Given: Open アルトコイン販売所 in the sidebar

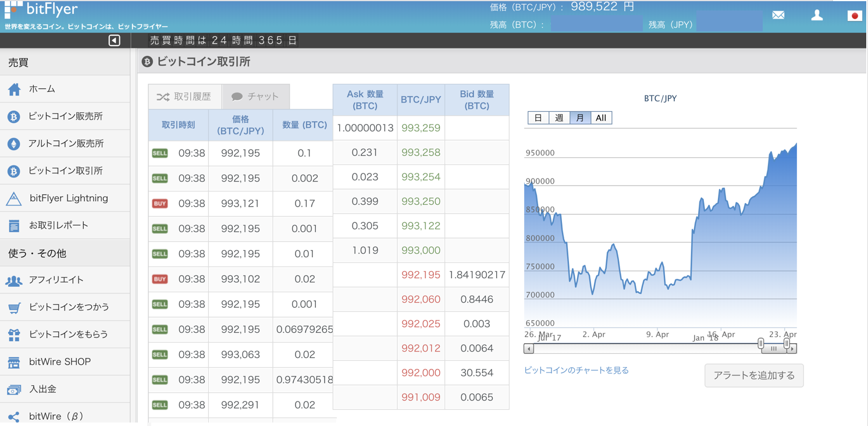Looking at the screenshot, I should pos(65,144).
